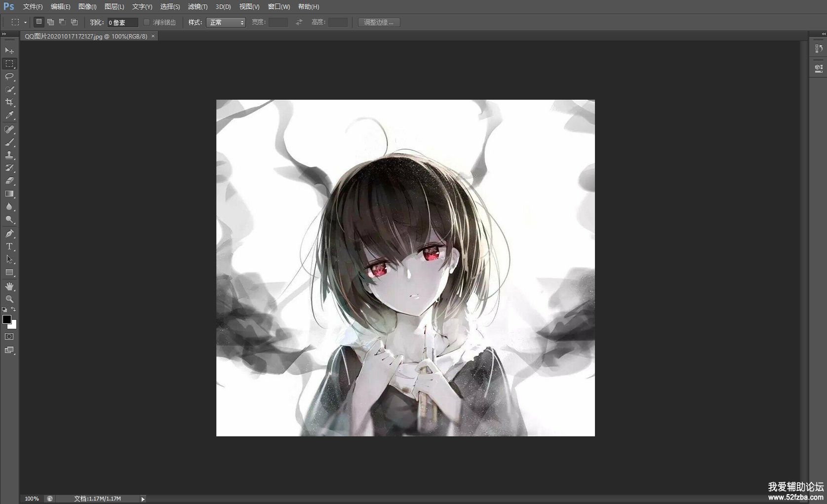Open the 样式 style dropdown
827x504 pixels.
(x=226, y=22)
